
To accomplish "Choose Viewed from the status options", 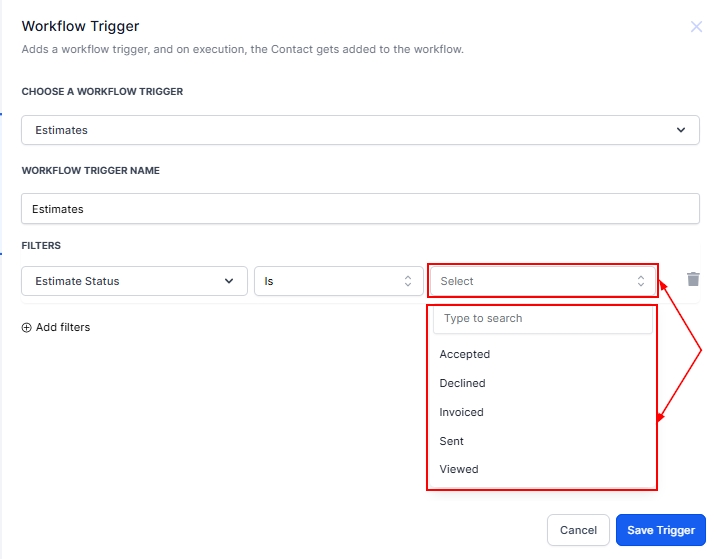I will pos(459,469).
